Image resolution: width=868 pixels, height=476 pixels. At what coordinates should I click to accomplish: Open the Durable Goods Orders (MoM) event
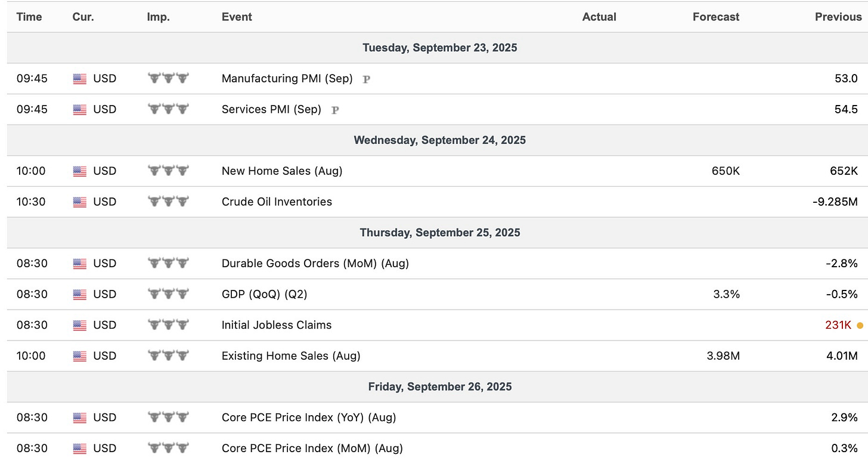315,263
